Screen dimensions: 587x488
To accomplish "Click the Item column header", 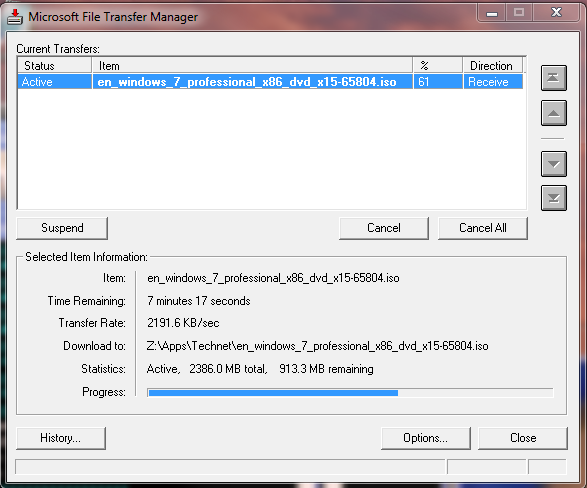I will (x=253, y=66).
